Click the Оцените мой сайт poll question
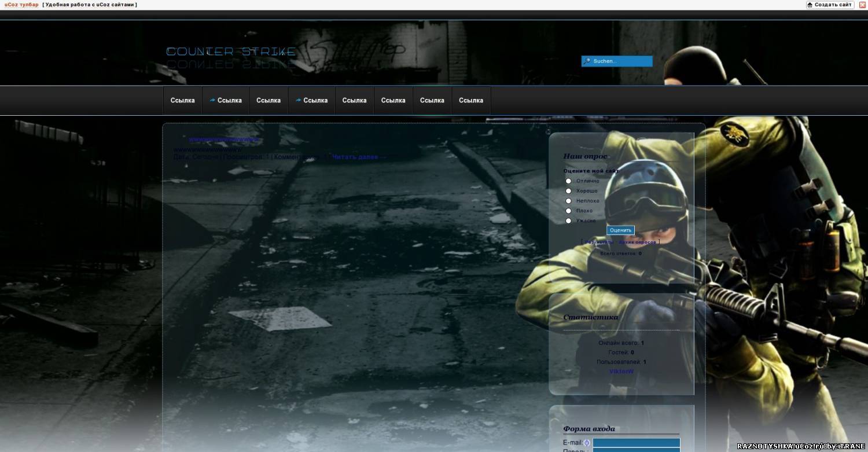This screenshot has height=452, width=868. pyautogui.click(x=591, y=171)
